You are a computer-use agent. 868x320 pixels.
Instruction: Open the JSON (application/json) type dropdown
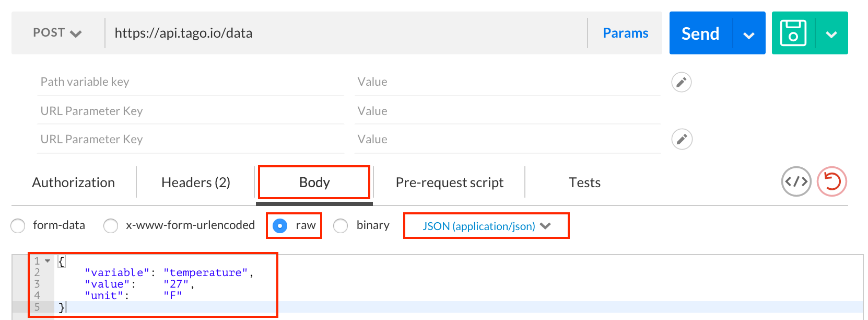[x=487, y=226]
